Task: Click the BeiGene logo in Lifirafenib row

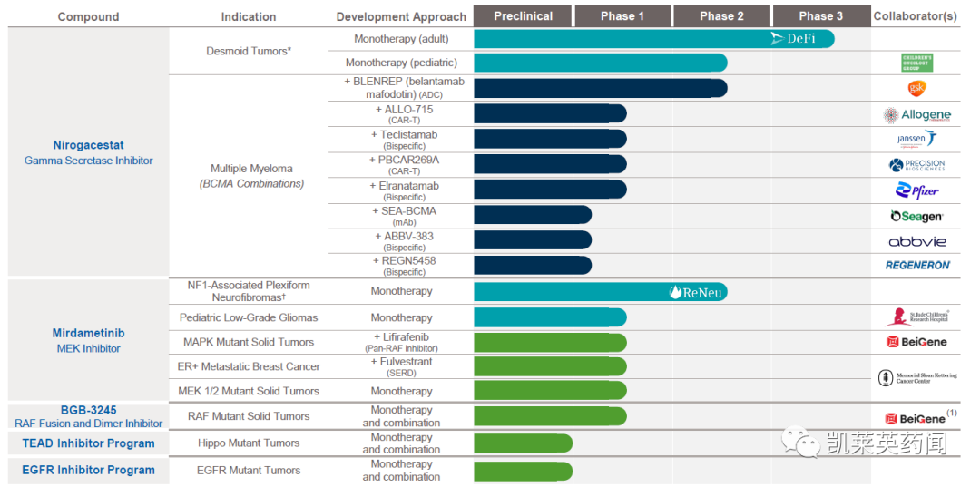Action: tap(916, 342)
